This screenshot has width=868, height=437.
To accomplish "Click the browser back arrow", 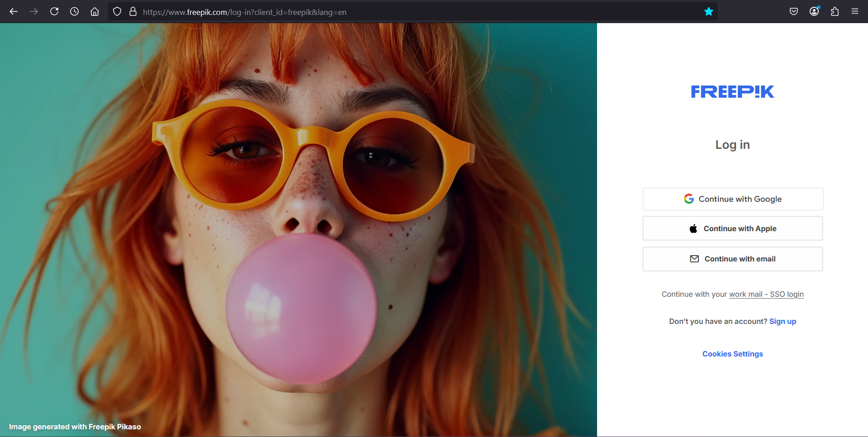I will [14, 12].
